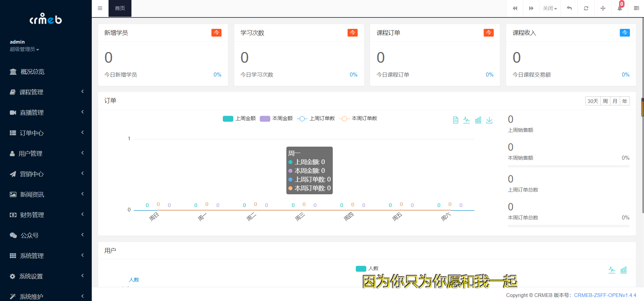Toggle the sidebar hamburger icon
Viewport: 644px width, 301px height.
(100, 8)
